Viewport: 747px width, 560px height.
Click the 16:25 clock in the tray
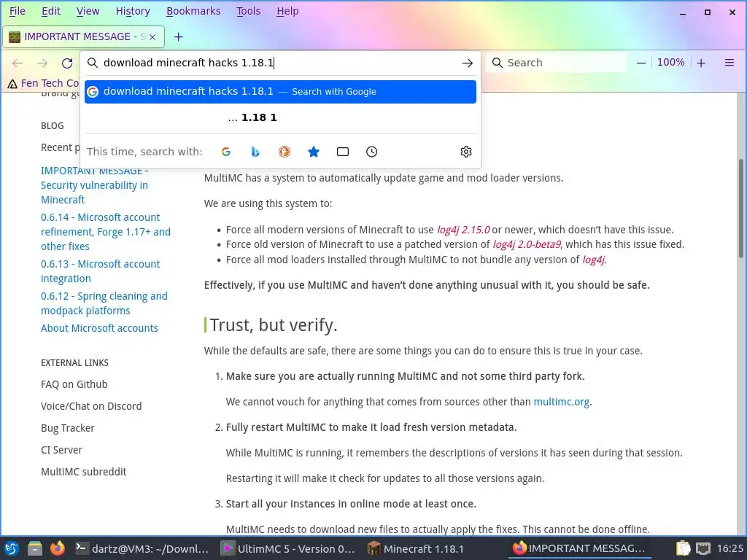tap(729, 548)
